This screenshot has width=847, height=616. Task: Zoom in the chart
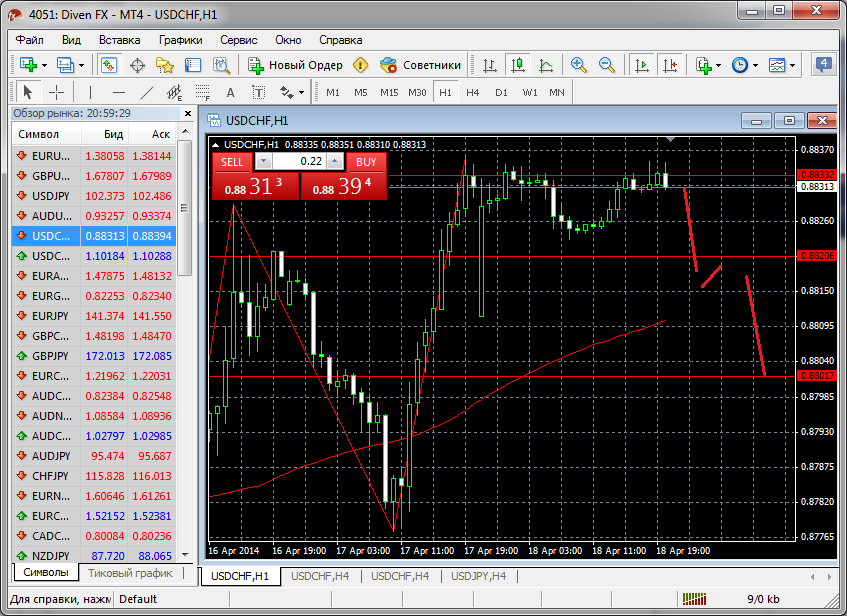click(x=579, y=65)
